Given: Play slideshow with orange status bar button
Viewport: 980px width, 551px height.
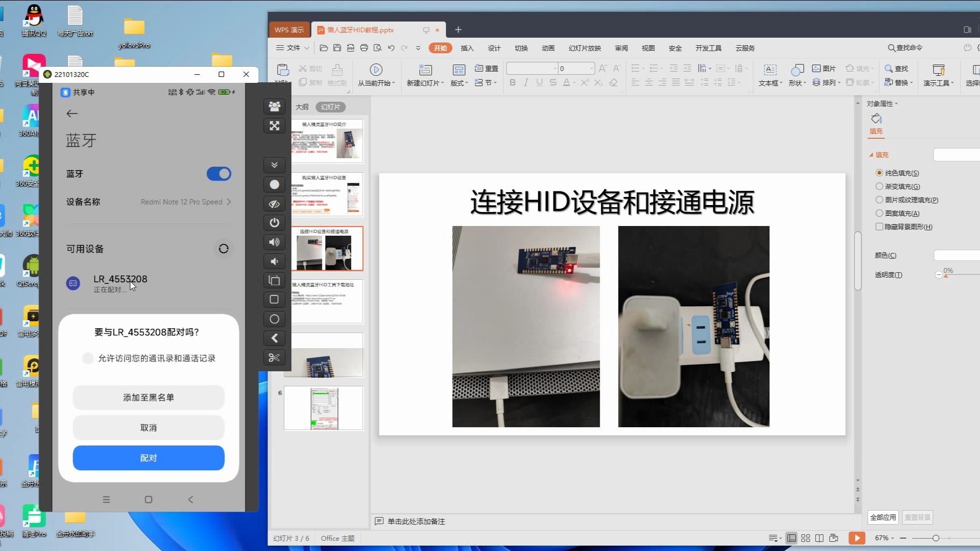Looking at the screenshot, I should pos(857,538).
